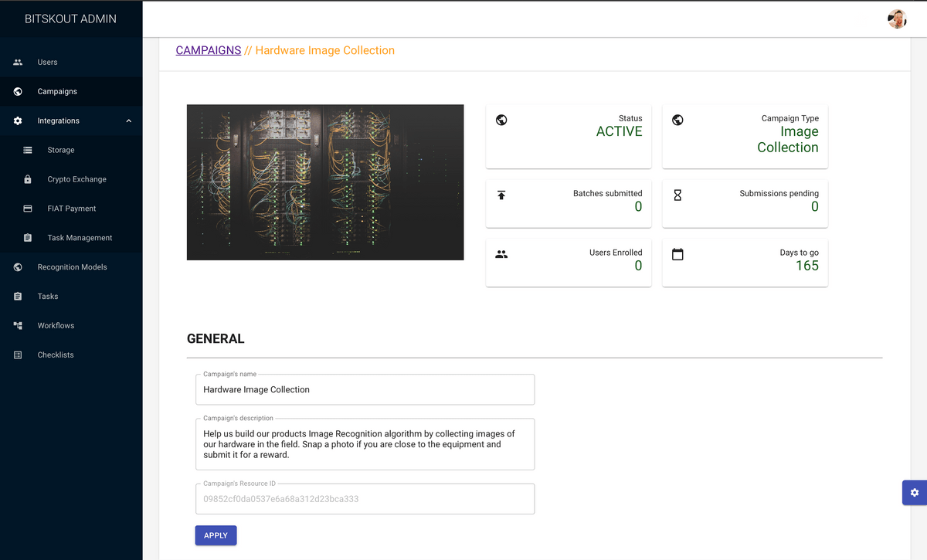Image resolution: width=927 pixels, height=560 pixels.
Task: Click the Submissions pending label
Action: pyautogui.click(x=779, y=193)
